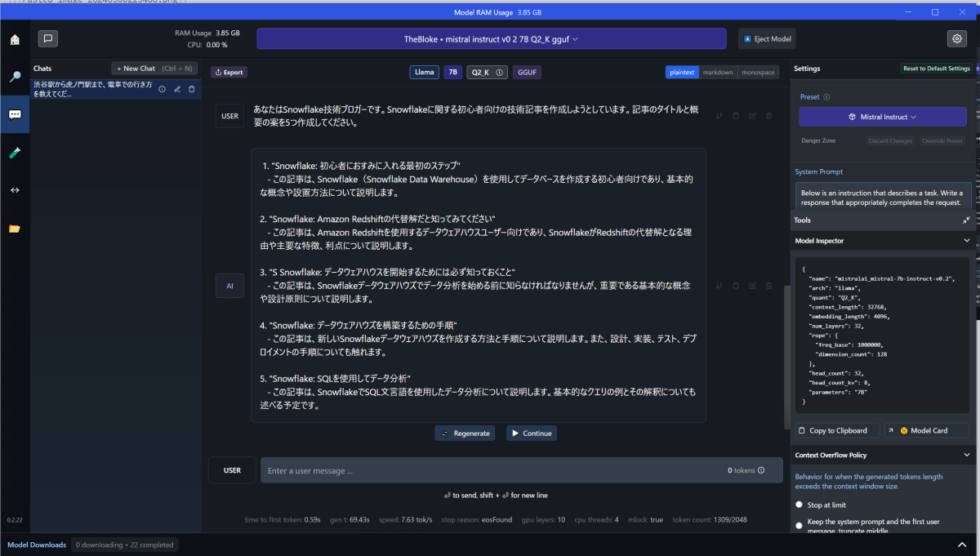The image size is (980, 556).
Task: Delete the USER message
Action: point(768,116)
